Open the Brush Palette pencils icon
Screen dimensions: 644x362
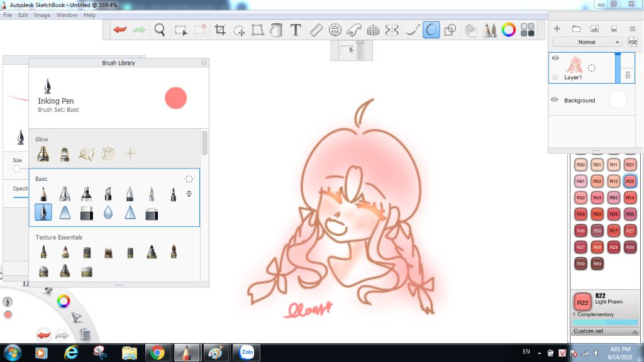489,30
